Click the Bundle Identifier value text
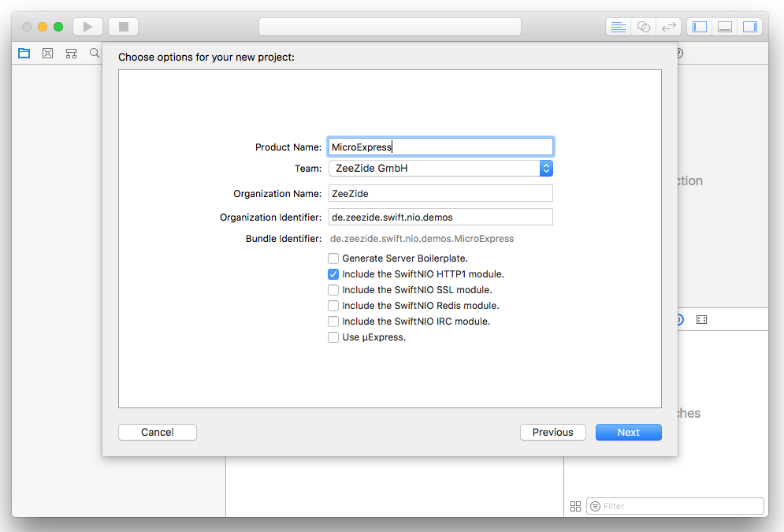 (422, 239)
